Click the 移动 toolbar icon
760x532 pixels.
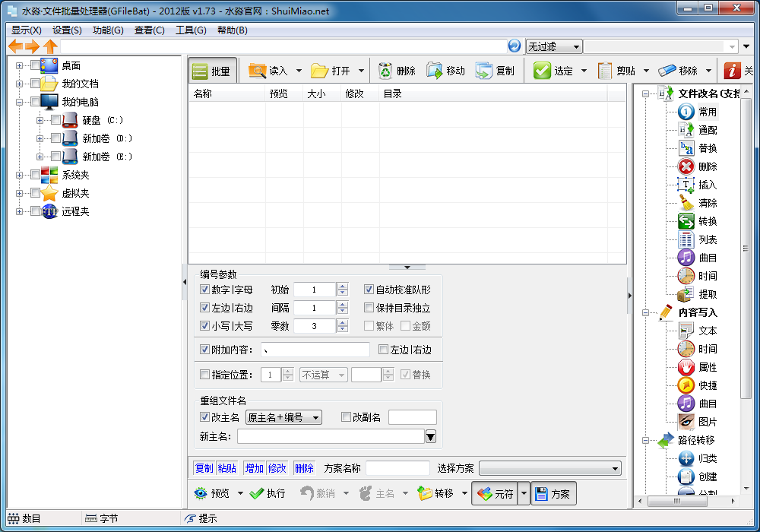434,71
